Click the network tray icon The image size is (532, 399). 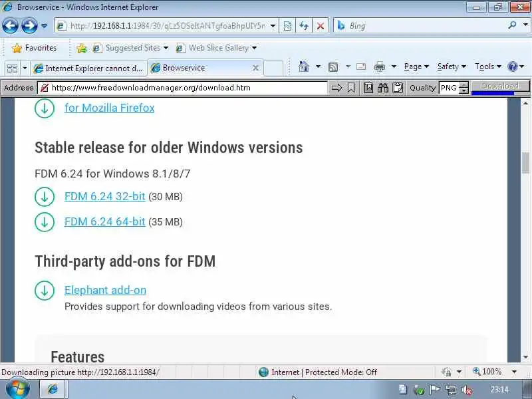pos(451,390)
